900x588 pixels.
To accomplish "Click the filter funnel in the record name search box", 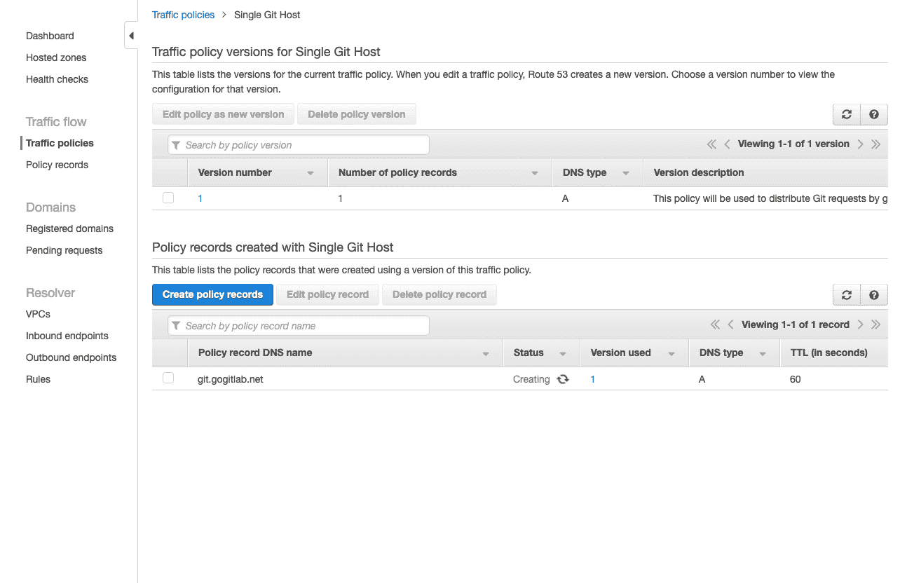I will pyautogui.click(x=176, y=325).
